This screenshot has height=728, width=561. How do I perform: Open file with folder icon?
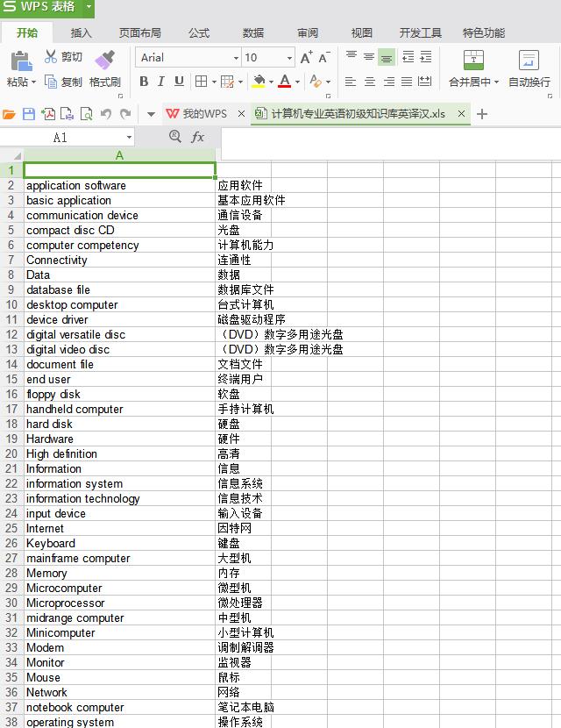pyautogui.click(x=9, y=114)
